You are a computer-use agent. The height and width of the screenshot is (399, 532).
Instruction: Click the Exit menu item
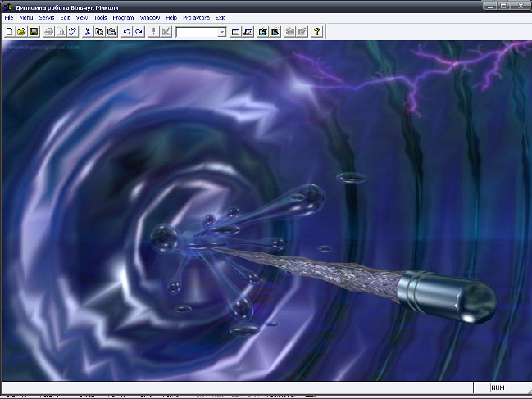click(x=221, y=18)
